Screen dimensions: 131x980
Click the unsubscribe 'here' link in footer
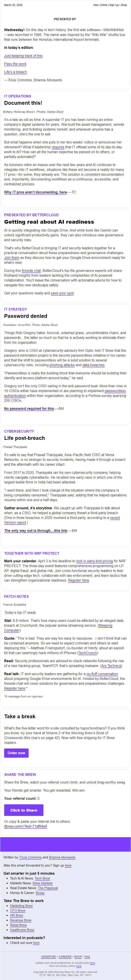(x=92, y=963)
